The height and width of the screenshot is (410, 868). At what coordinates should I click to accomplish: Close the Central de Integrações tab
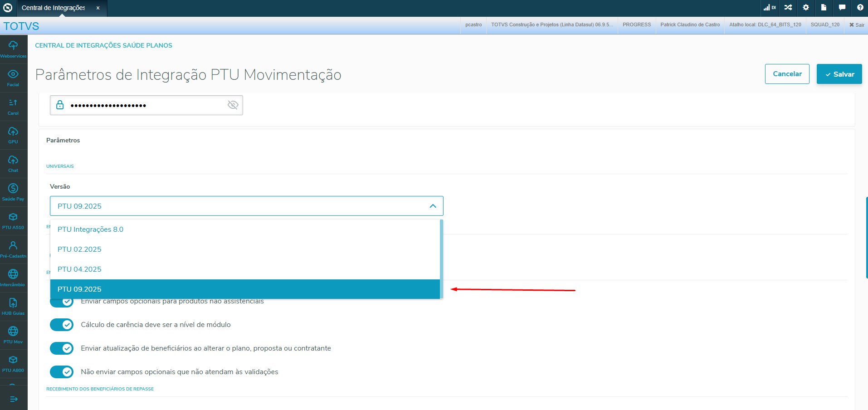click(x=98, y=8)
